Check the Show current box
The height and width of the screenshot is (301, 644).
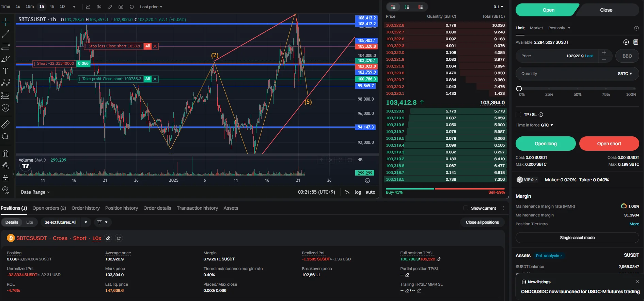point(466,208)
